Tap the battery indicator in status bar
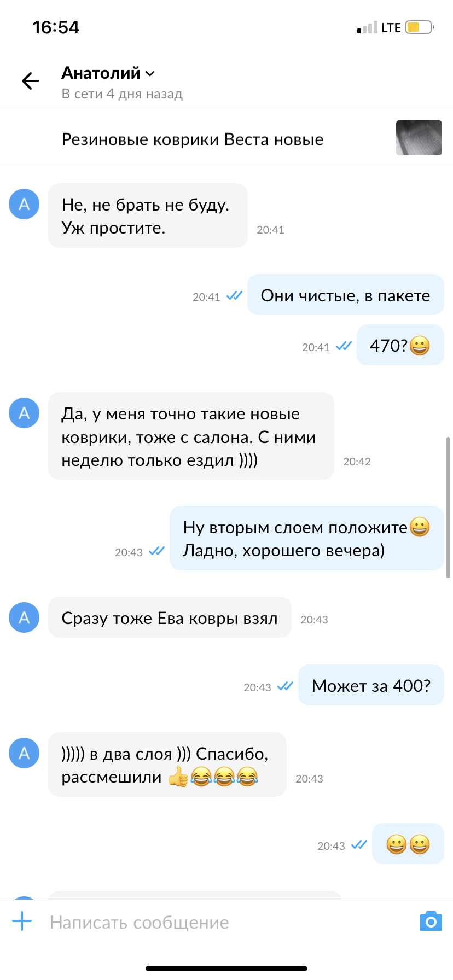This screenshot has height=980, width=453. tap(420, 27)
